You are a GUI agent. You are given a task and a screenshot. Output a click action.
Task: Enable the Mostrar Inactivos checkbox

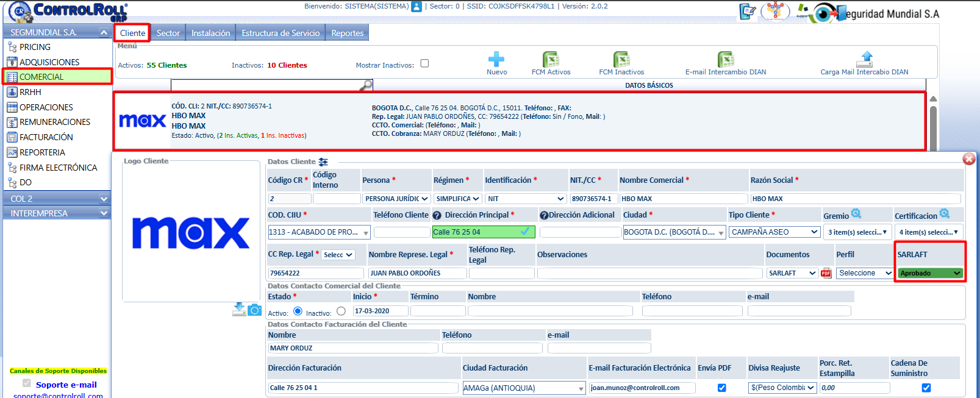point(425,63)
